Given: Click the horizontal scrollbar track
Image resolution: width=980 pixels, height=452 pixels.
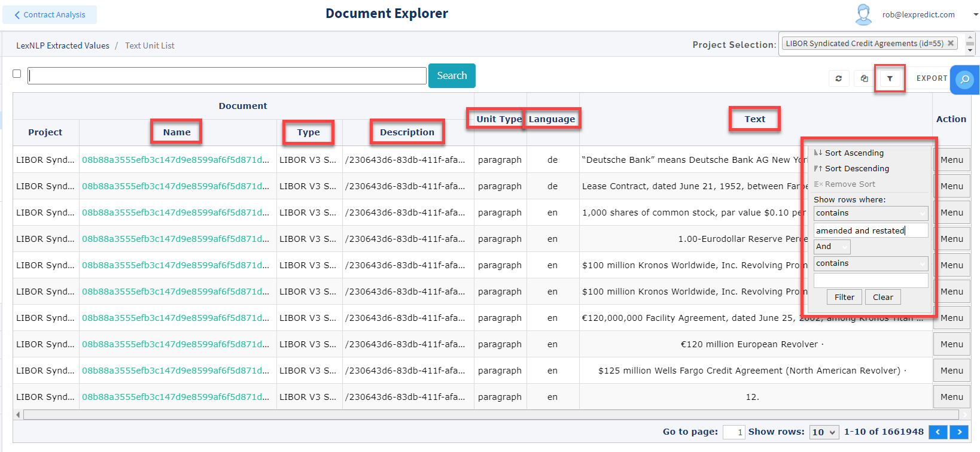Looking at the screenshot, I should coord(491,414).
